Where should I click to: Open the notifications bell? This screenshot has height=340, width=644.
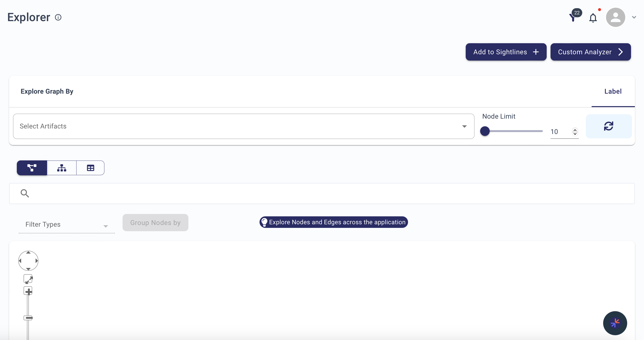click(x=593, y=18)
